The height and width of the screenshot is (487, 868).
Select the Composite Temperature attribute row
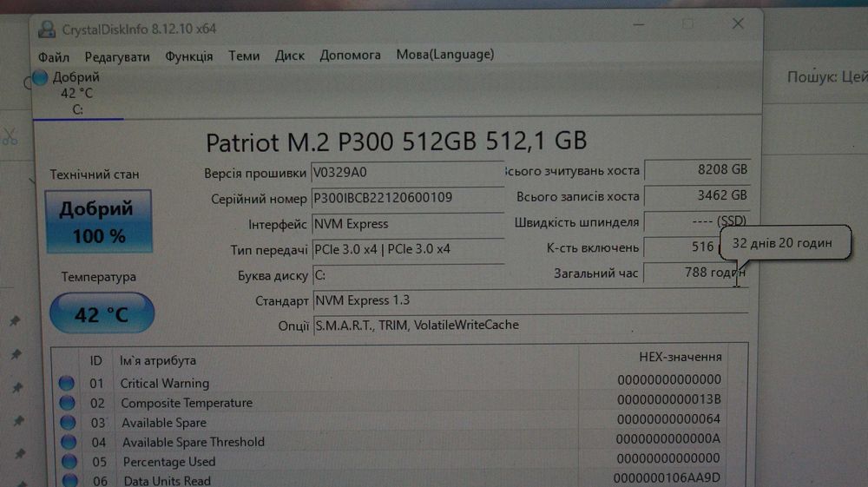click(x=391, y=402)
